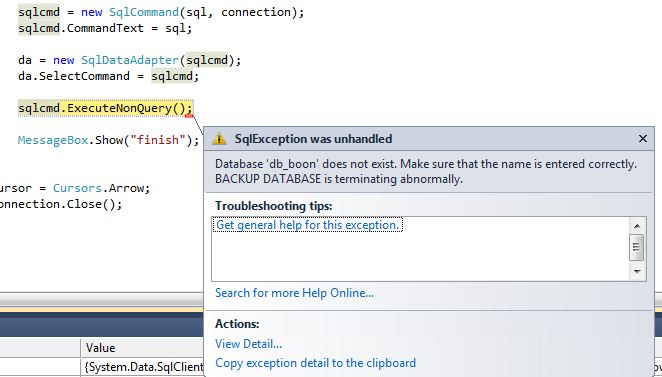Image resolution: width=662 pixels, height=377 pixels.
Task: Click 'MessageBox' in the code editor
Action: (53, 140)
